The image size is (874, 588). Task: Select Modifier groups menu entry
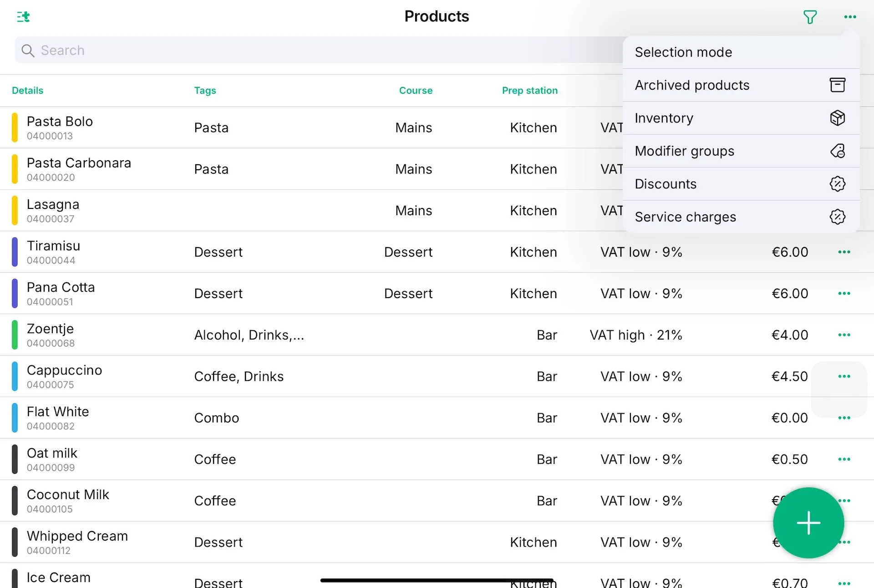[684, 151]
